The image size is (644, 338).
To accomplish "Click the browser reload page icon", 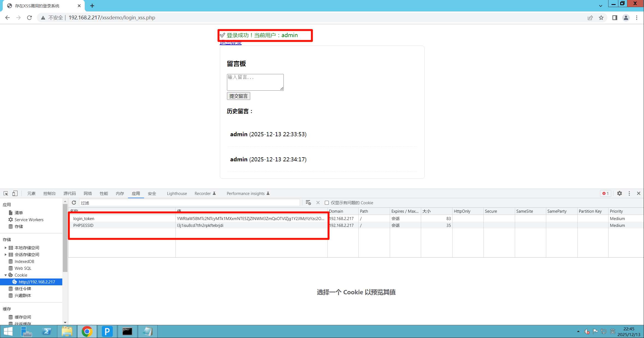I will (29, 18).
